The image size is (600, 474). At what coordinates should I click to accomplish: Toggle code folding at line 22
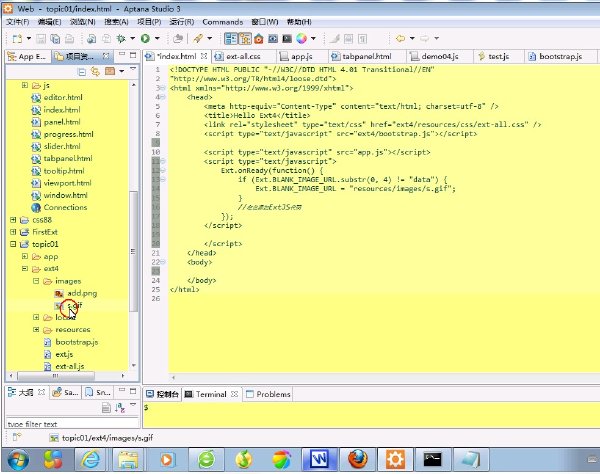[x=163, y=262]
